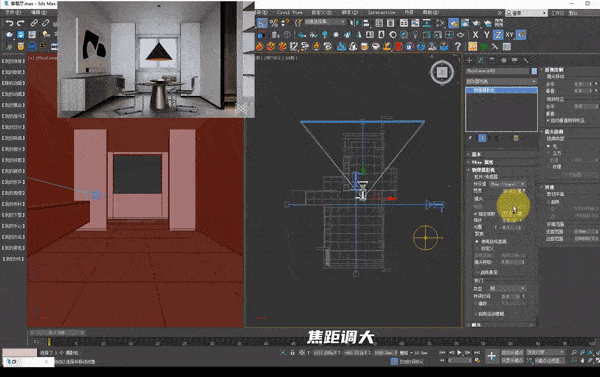Open the Motion panel tab icon

point(504,60)
